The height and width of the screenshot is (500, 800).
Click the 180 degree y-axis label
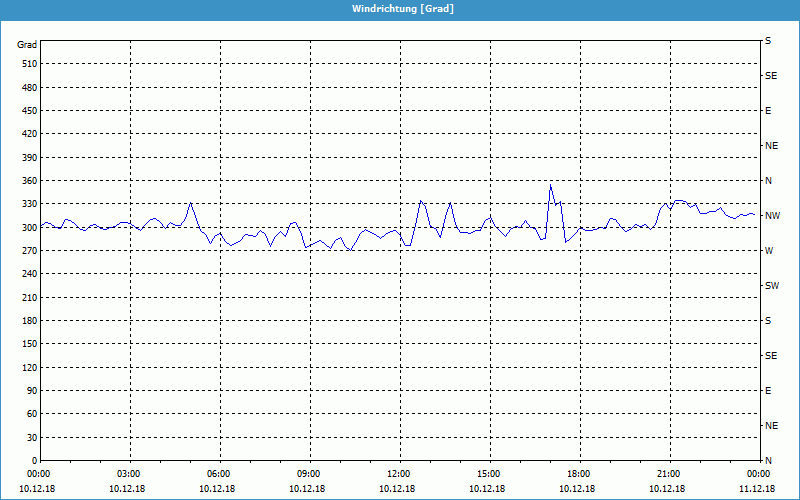click(28, 321)
